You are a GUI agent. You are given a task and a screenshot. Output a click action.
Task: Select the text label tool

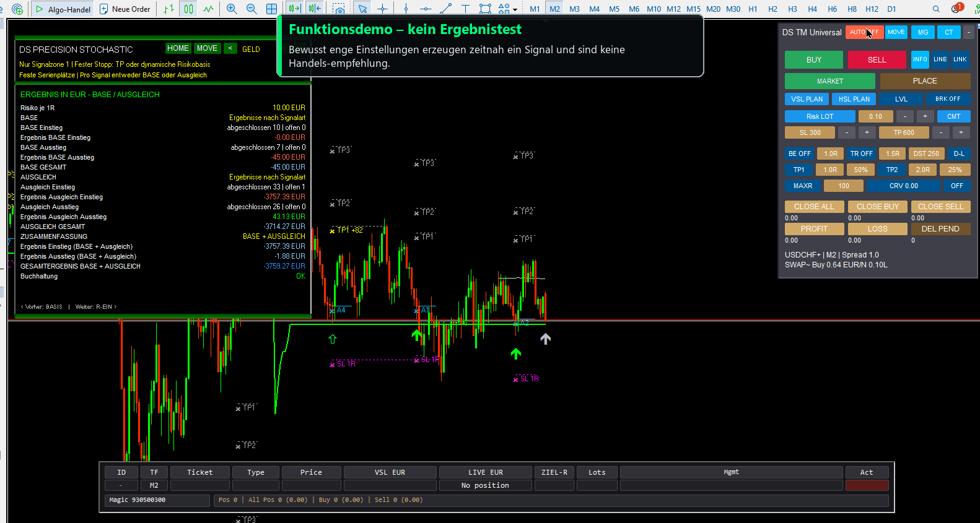(x=465, y=9)
